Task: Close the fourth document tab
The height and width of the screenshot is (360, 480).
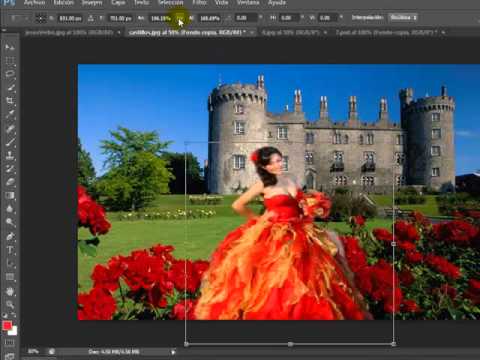Action: tap(443, 33)
